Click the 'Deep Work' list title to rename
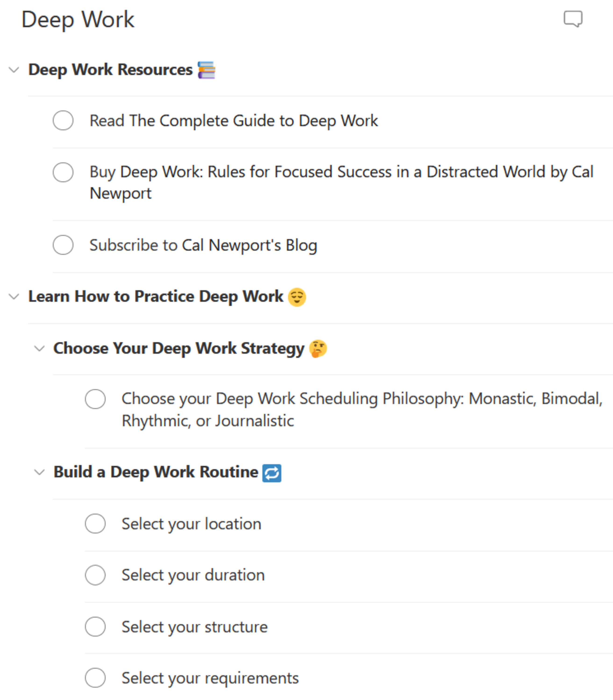Screen dimensions: 613x700 pos(78,19)
